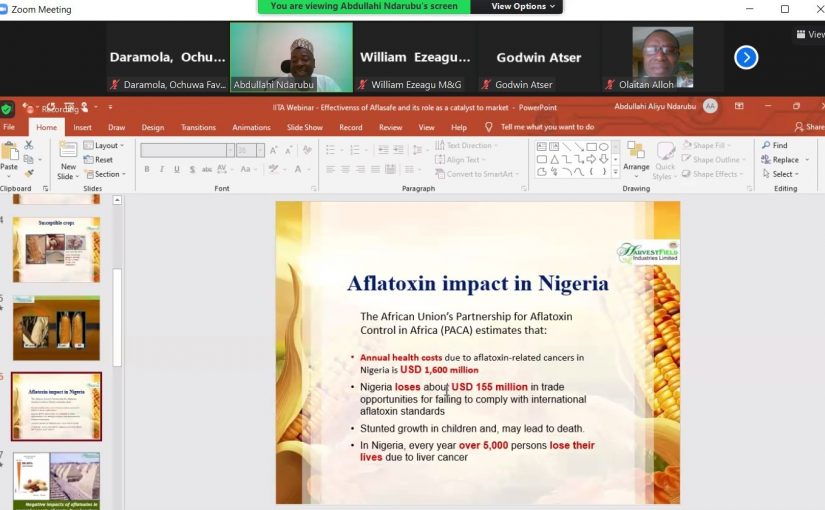The width and height of the screenshot is (825, 510).
Task: Click the New Slide icon
Action: point(67,150)
